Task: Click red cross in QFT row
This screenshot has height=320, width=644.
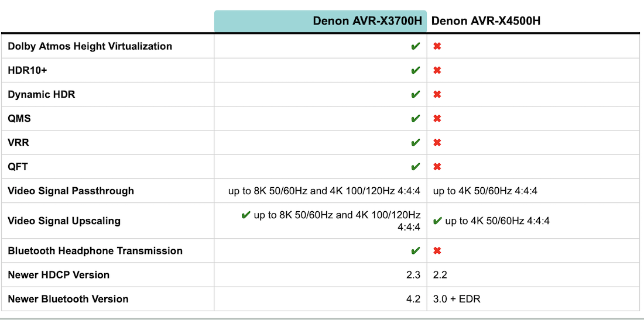Action: 437,167
